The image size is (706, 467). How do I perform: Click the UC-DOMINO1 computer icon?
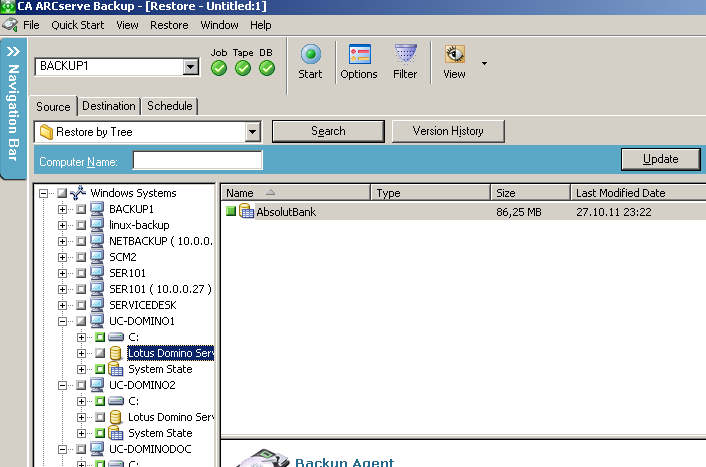[x=97, y=321]
